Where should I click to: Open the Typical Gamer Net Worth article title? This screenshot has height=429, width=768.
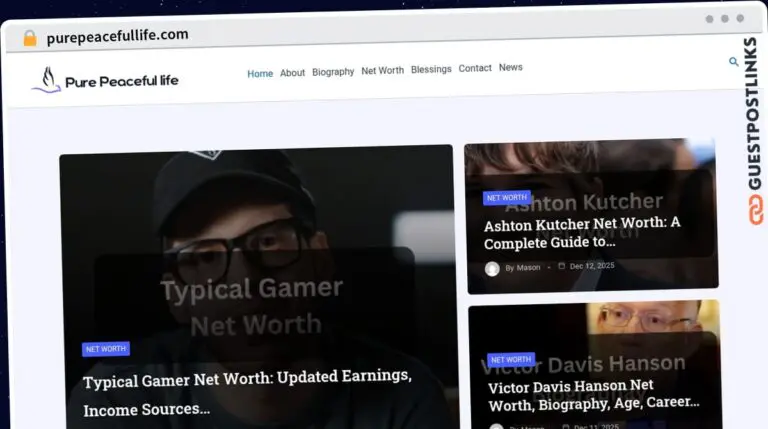tap(247, 393)
